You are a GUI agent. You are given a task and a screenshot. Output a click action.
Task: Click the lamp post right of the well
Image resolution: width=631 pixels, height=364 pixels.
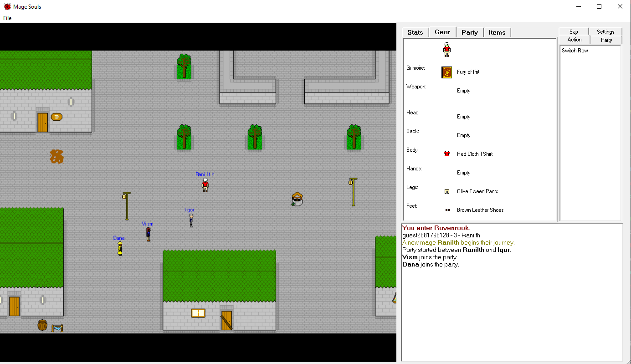(353, 192)
